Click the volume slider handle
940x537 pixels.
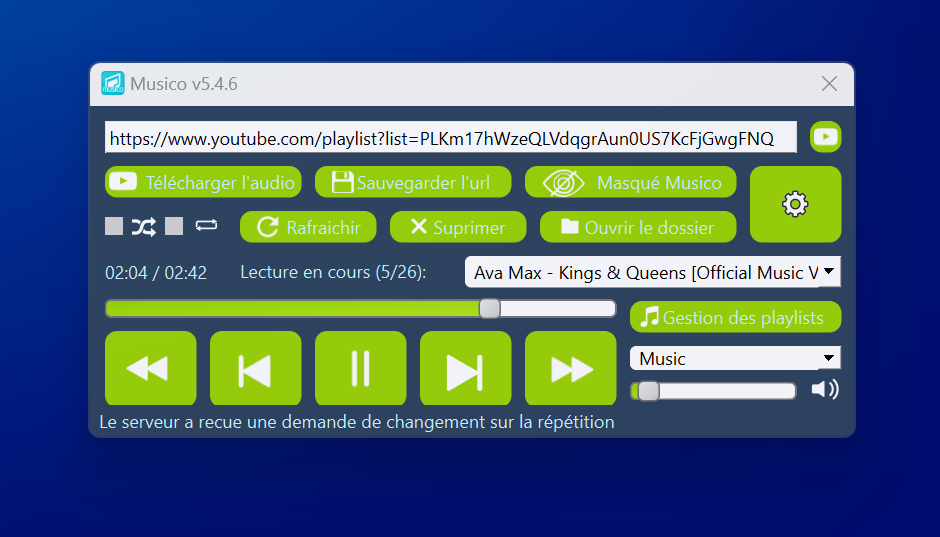point(649,391)
